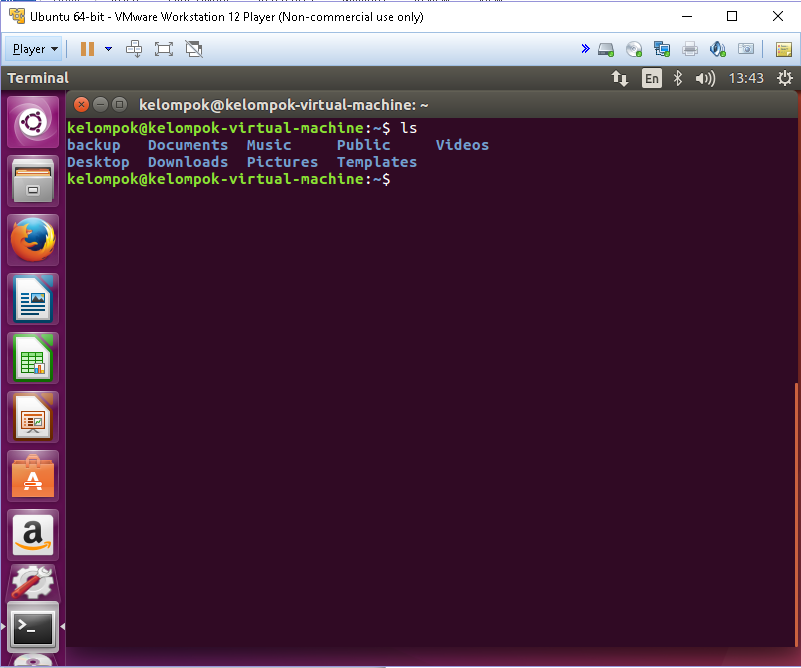Image resolution: width=801 pixels, height=668 pixels.
Task: Click 'Videos' in ls output
Action: pos(462,145)
